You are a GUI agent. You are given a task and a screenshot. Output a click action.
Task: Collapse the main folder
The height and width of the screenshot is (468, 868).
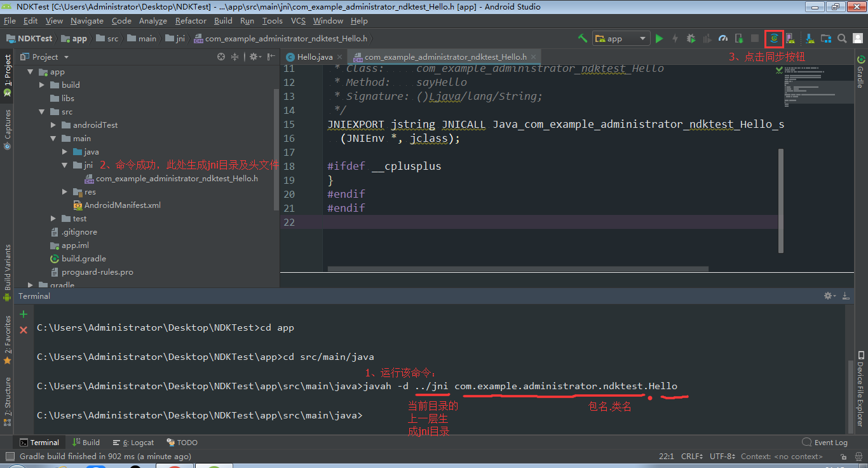pyautogui.click(x=53, y=139)
